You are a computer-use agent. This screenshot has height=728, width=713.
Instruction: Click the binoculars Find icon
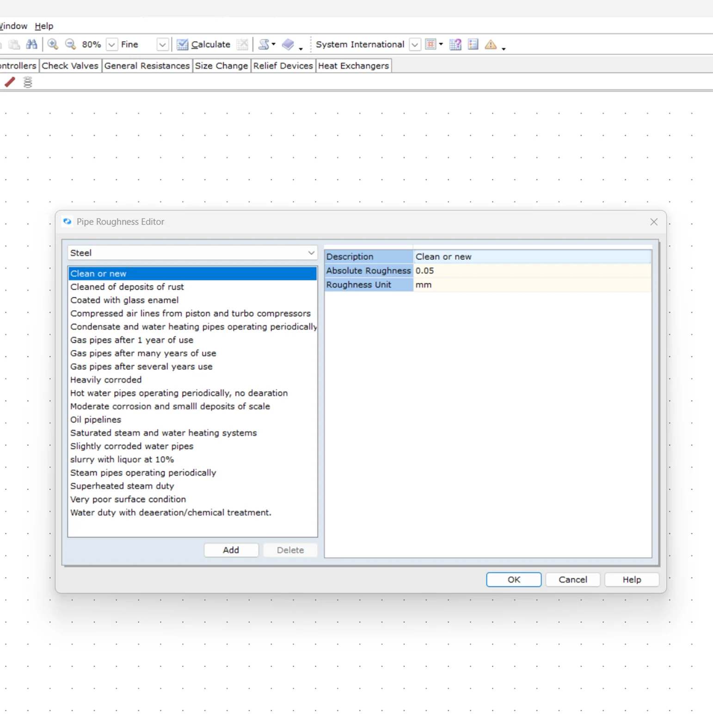click(31, 44)
